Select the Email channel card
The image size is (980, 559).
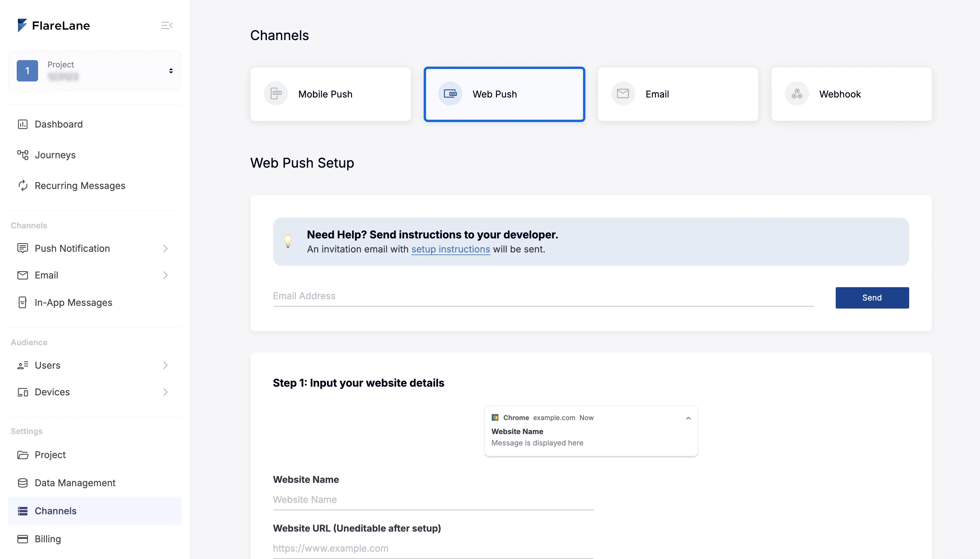coord(678,94)
